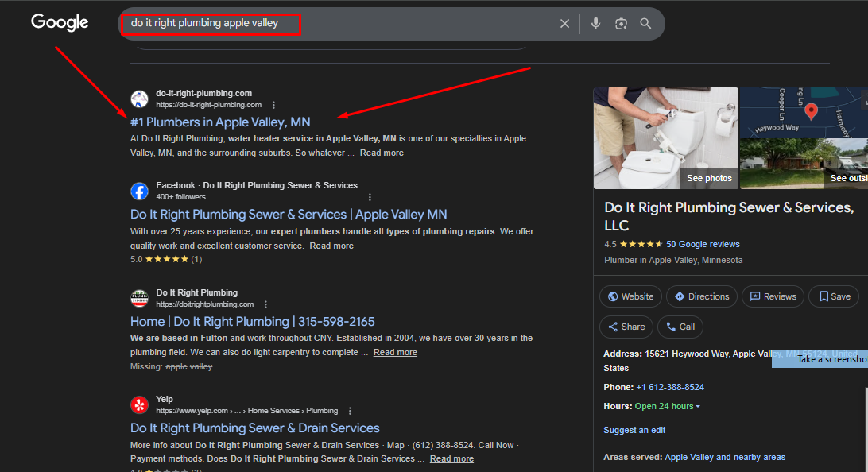
Task: Open three-dot menu for doitrightplumbing.com result
Action: coord(265,304)
